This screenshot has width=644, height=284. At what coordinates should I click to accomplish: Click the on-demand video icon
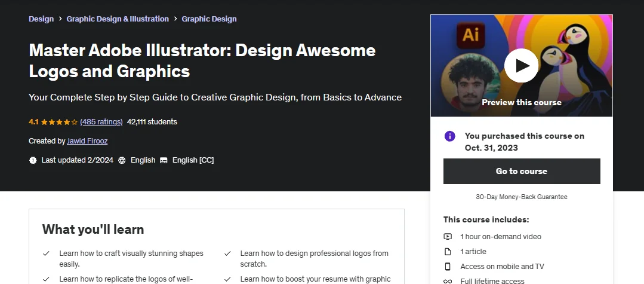coord(448,237)
